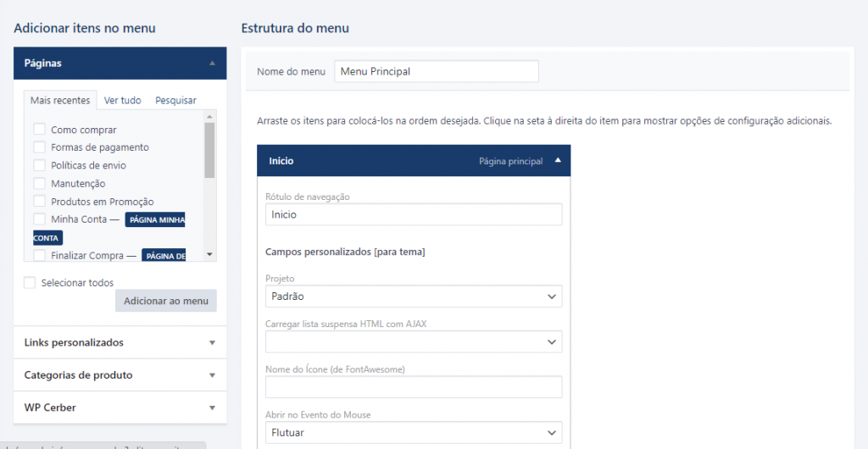Expand the WP Cerber section
The width and height of the screenshot is (868, 449).
[x=212, y=408]
